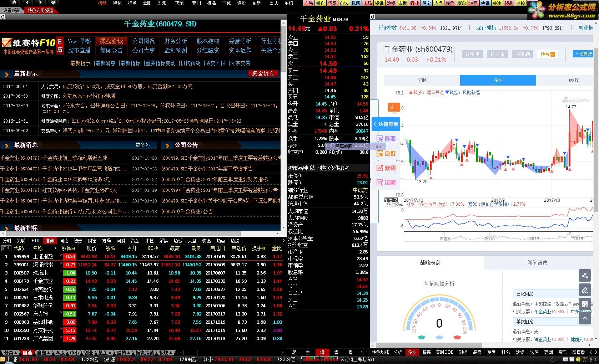Click the 千金药业 related stock link
Screen dimensions: 599x364
543,312
